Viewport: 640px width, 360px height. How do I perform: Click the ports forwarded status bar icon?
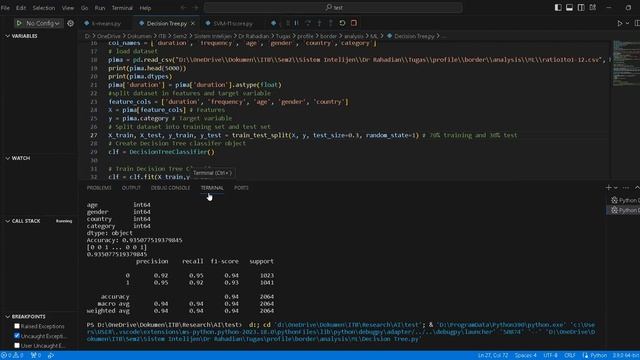(36, 355)
